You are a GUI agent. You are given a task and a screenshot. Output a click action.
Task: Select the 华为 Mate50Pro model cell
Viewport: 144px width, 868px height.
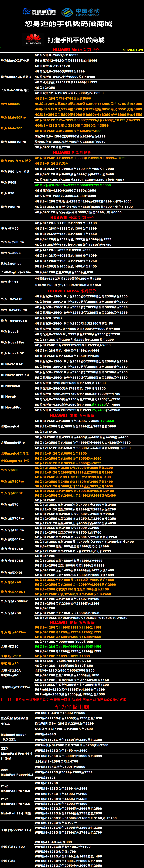pos(17,118)
